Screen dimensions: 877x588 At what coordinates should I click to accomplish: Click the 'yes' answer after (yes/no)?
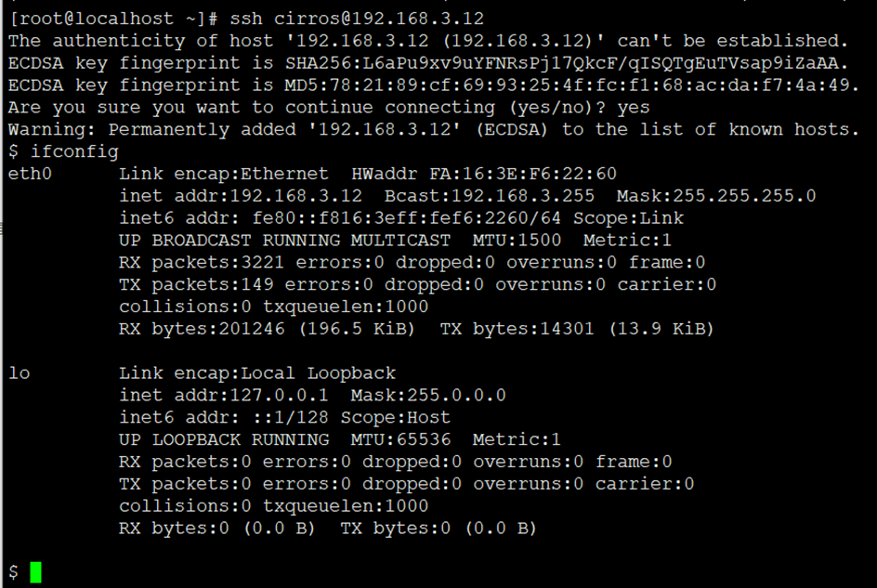point(634,107)
